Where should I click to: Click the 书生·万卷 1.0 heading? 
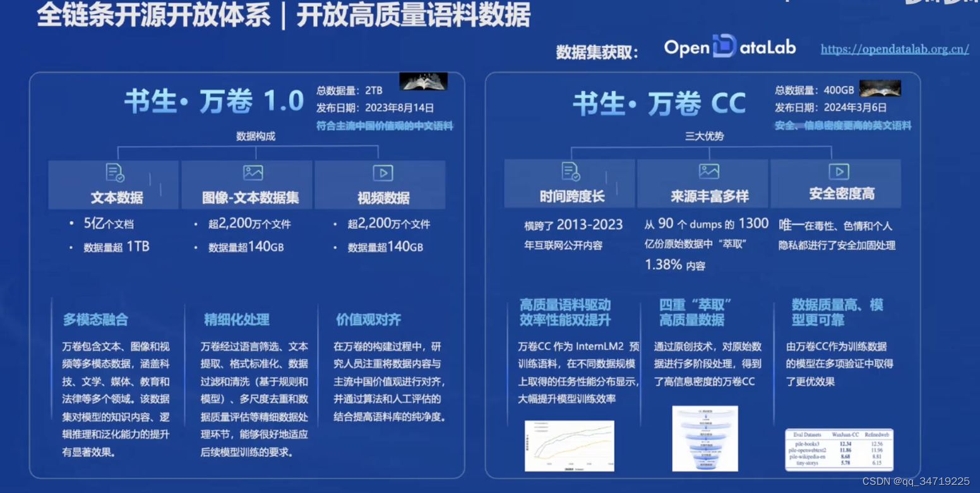click(x=214, y=101)
